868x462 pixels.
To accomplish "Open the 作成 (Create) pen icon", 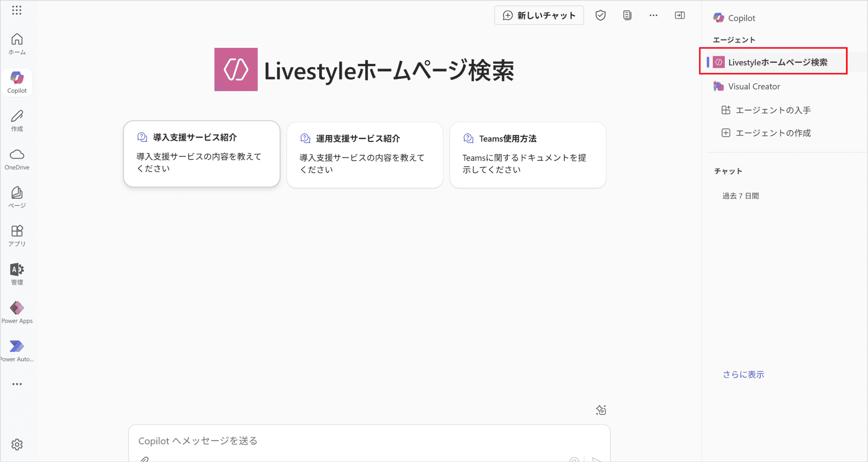I will tap(17, 121).
